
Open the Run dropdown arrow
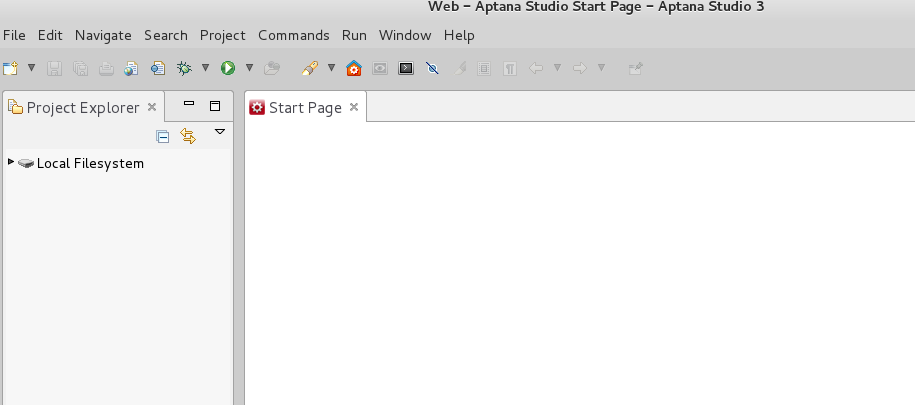pos(249,68)
